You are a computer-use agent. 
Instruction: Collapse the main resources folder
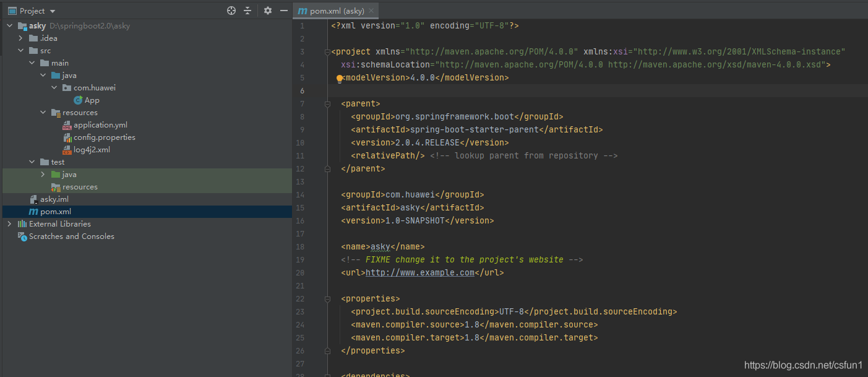43,113
